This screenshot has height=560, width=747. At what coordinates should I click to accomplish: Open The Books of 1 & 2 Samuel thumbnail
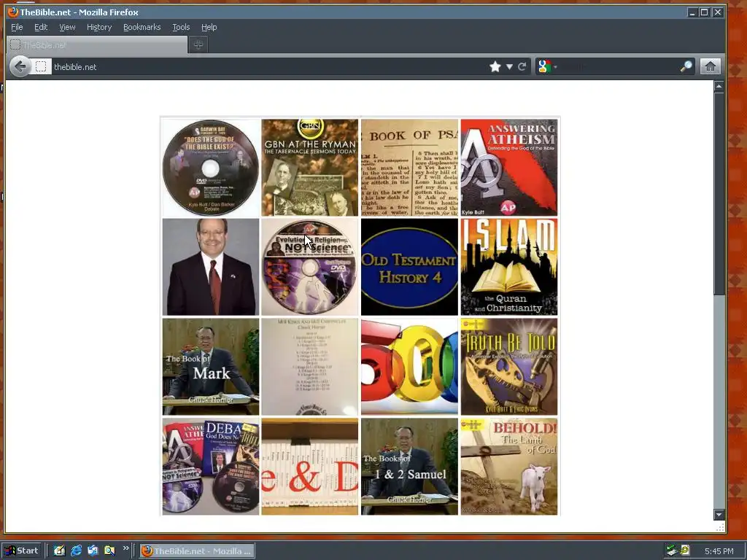click(x=409, y=467)
